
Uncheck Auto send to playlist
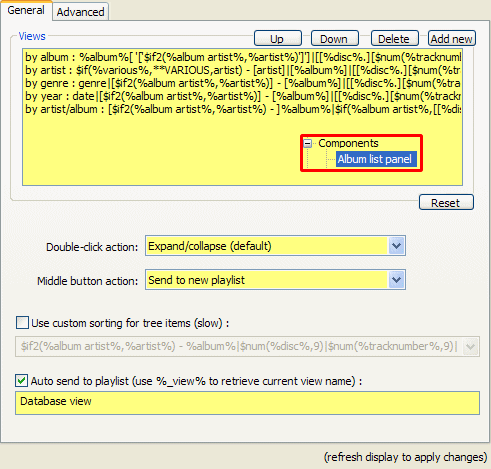pyautogui.click(x=22, y=381)
